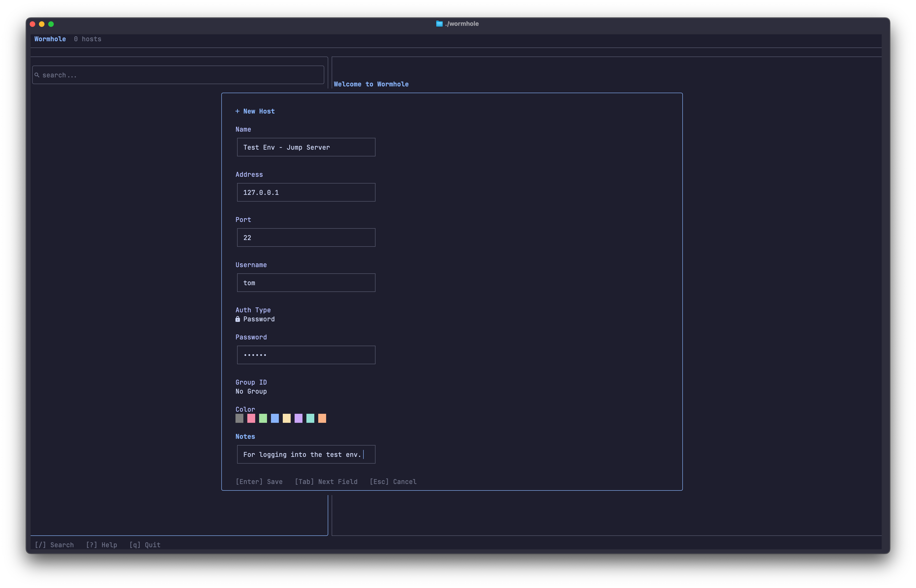Choose the teal color swatch
The height and width of the screenshot is (588, 916).
pos(311,418)
